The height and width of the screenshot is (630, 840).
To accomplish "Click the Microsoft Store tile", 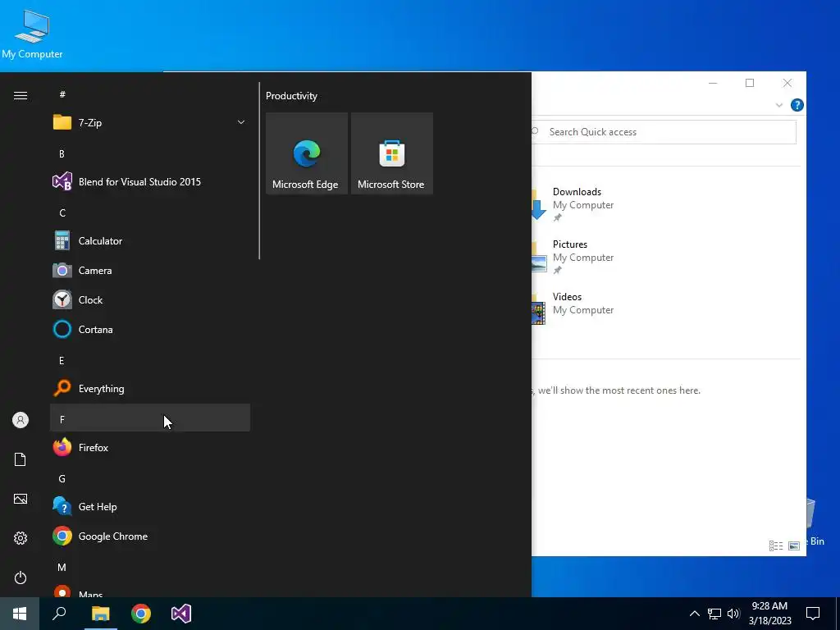I will pos(391,153).
